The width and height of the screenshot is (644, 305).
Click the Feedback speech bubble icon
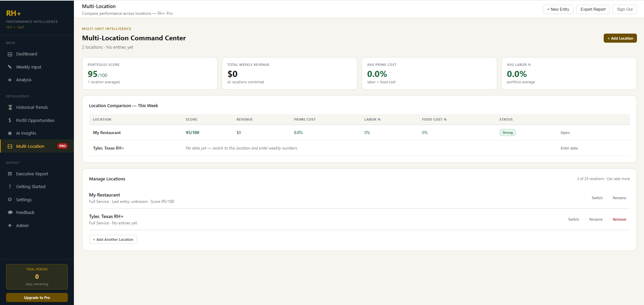coord(10,213)
